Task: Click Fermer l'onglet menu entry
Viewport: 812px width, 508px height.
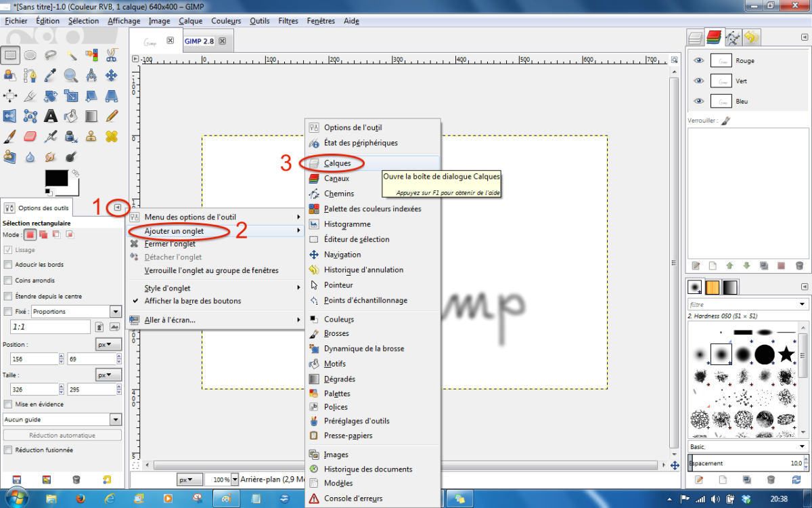Action: click(x=217, y=244)
